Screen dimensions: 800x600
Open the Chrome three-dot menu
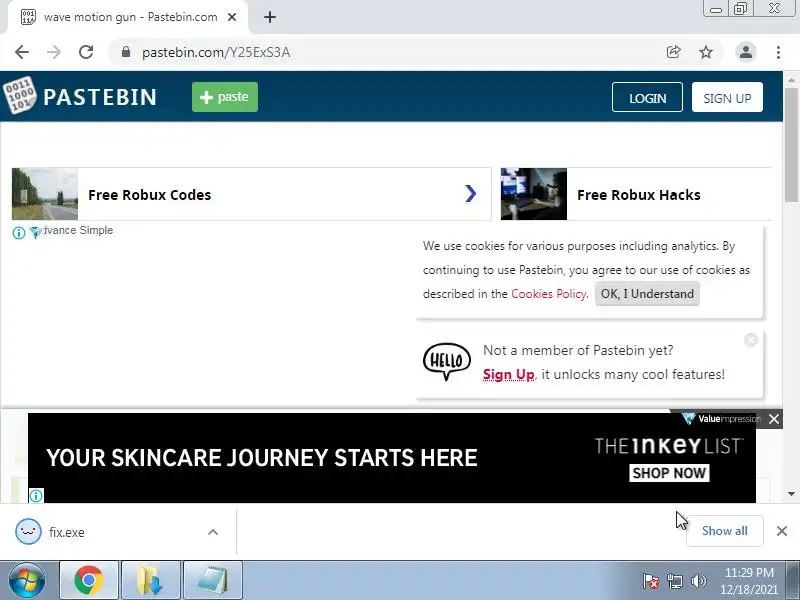(x=778, y=52)
